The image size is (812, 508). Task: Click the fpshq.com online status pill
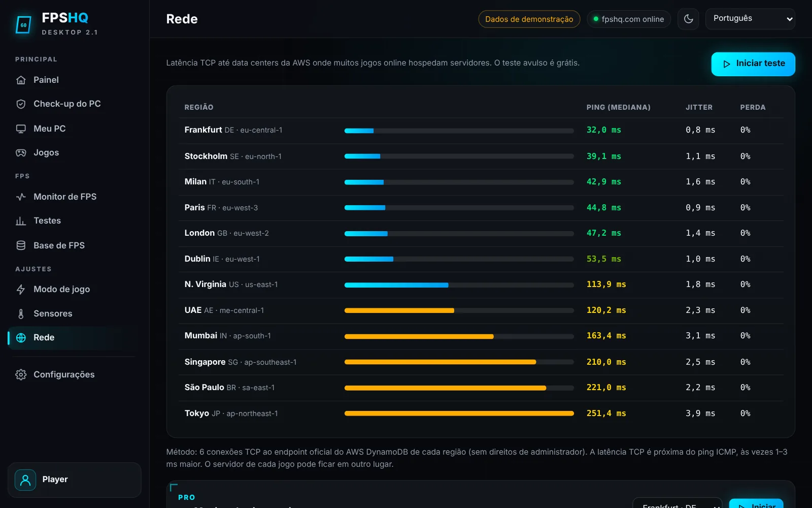point(629,19)
